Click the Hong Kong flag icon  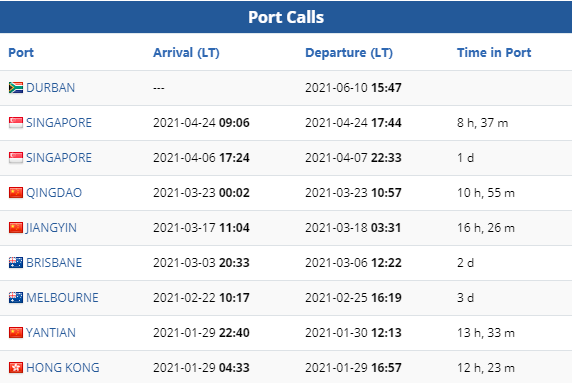point(16,368)
